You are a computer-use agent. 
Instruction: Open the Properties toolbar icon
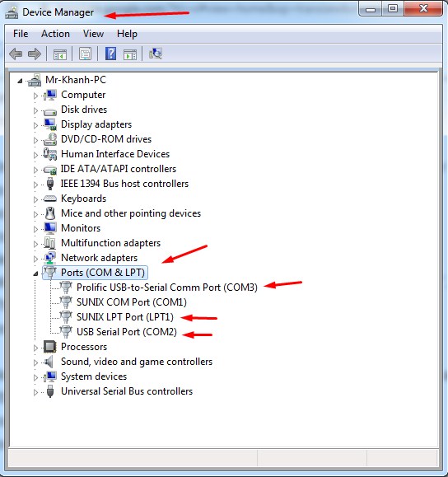pos(85,54)
